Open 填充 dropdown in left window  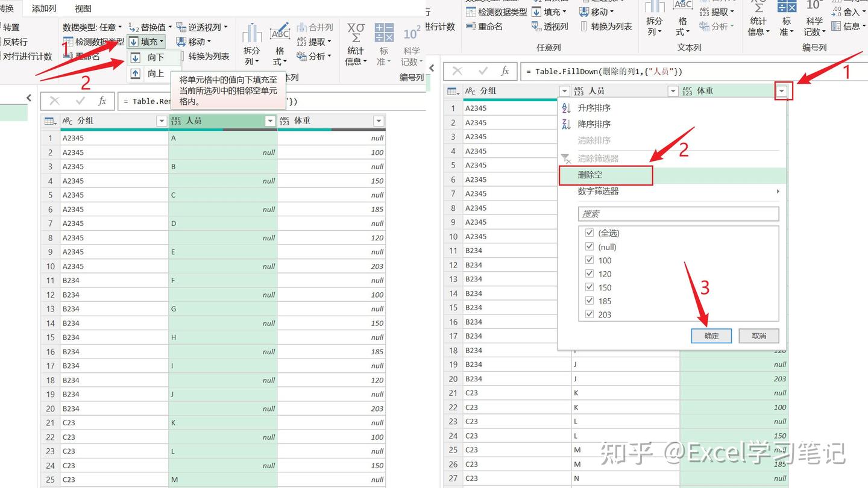(146, 42)
